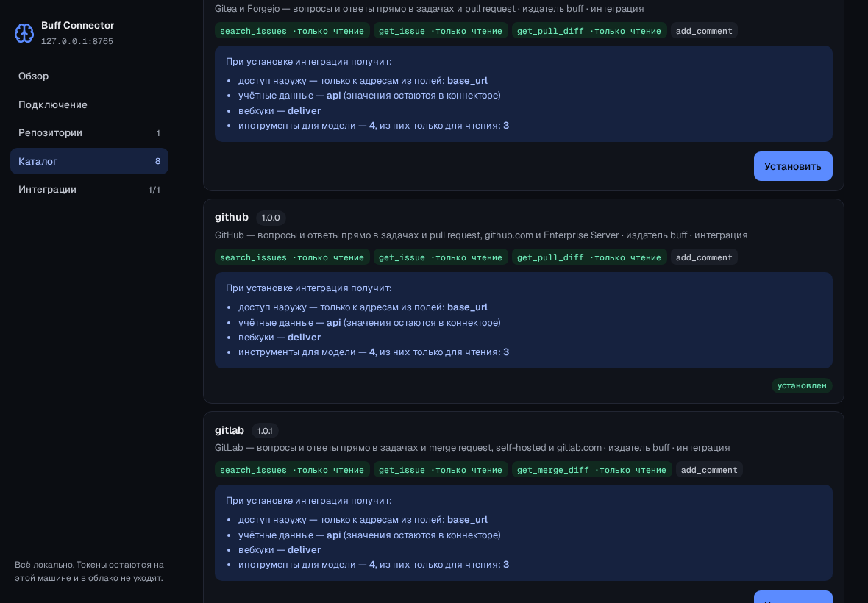Click get_pull_diff tag in the github card
Screen dimensions: 868x603
(x=588, y=257)
